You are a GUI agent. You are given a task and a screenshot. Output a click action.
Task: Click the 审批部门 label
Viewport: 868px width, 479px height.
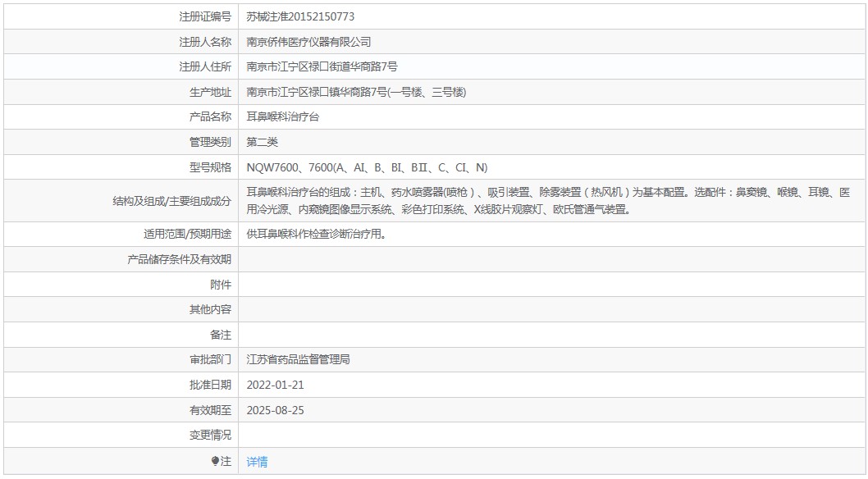(210, 359)
